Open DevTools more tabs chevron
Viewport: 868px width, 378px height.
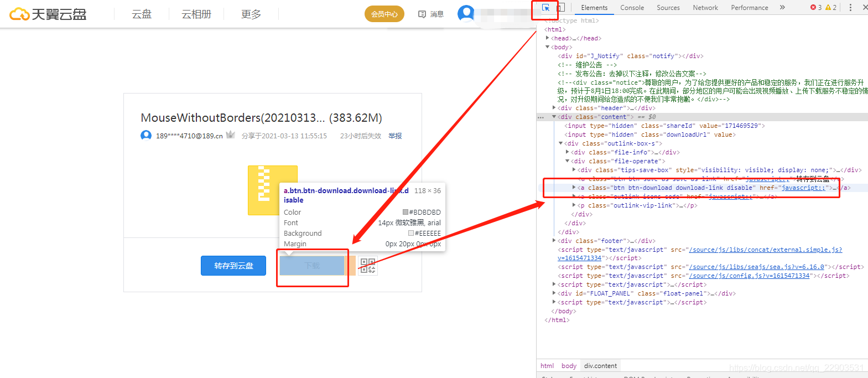pos(782,7)
